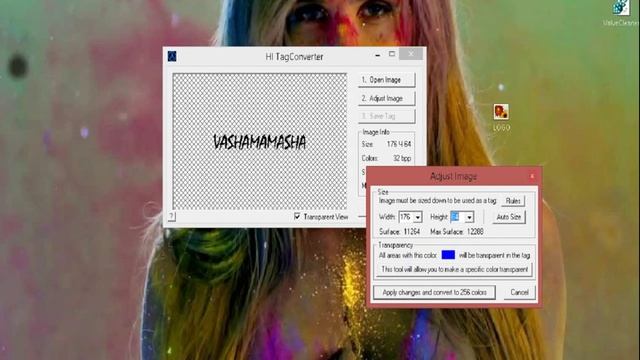The width and height of the screenshot is (640, 360).
Task: Apply changes and convert to 256 colors
Action: [434, 292]
